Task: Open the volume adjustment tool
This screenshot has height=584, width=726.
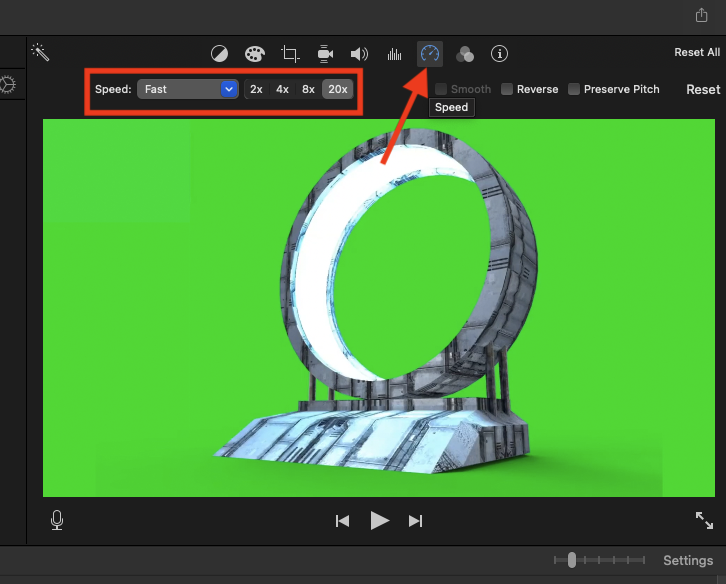Action: (359, 54)
